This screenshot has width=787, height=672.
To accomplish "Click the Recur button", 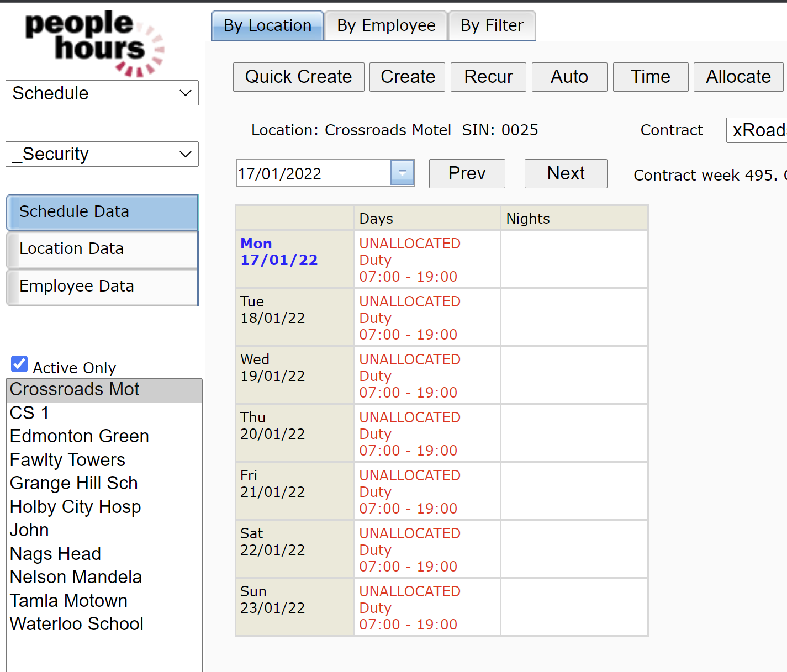I will (x=488, y=77).
